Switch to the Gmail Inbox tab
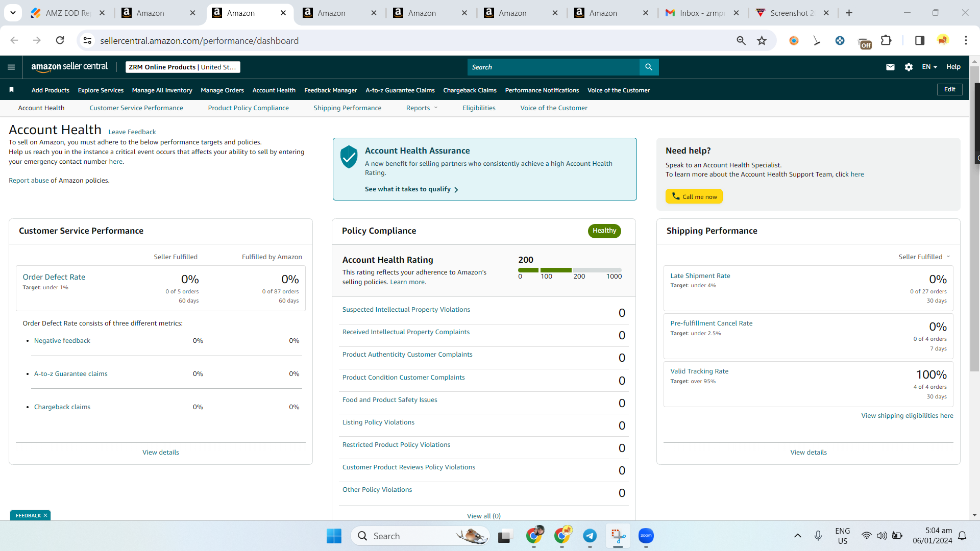 click(702, 13)
